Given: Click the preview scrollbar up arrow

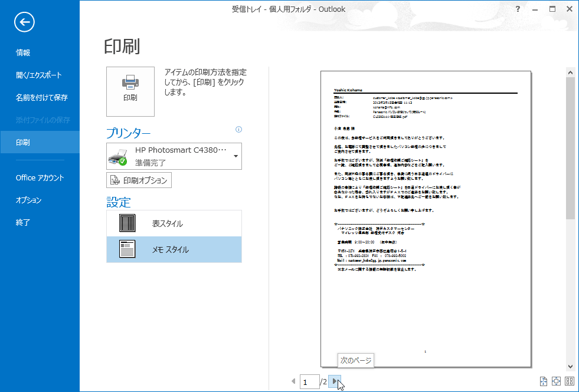Looking at the screenshot, I should (x=570, y=73).
